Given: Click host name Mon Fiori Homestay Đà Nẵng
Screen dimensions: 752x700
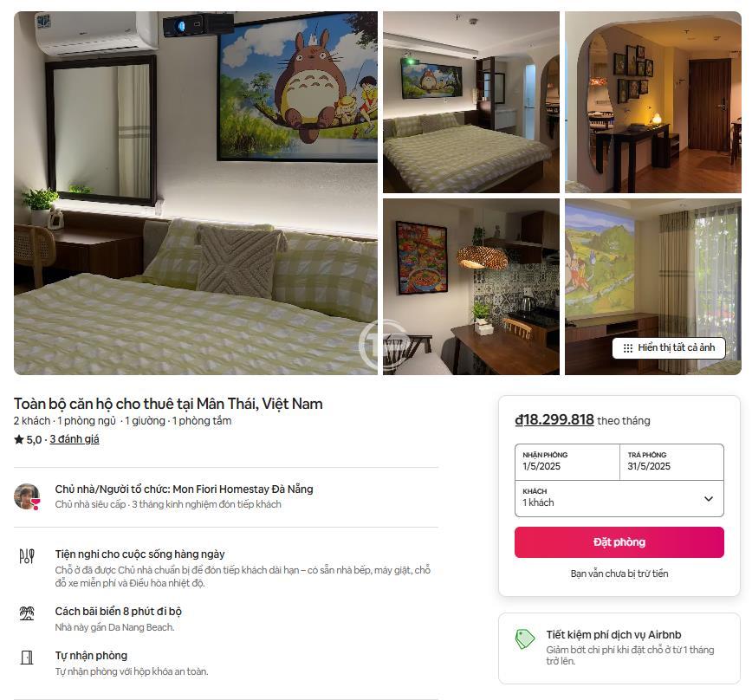Looking at the screenshot, I should click(243, 489).
